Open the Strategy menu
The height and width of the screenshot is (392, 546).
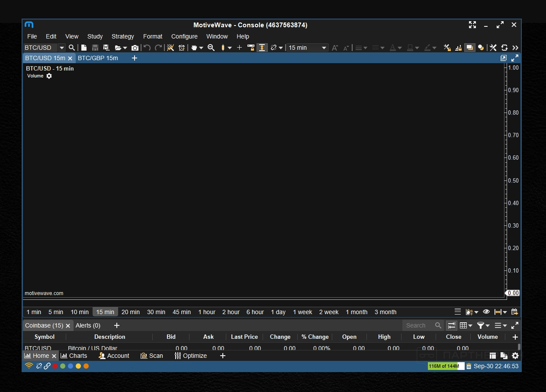click(x=122, y=36)
